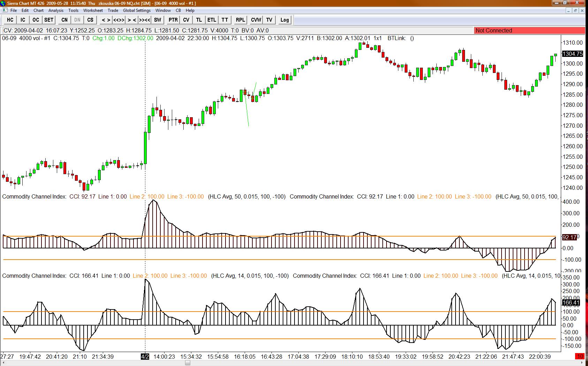Click the TV toolbar button
Image resolution: width=588 pixels, height=366 pixels.
click(269, 20)
